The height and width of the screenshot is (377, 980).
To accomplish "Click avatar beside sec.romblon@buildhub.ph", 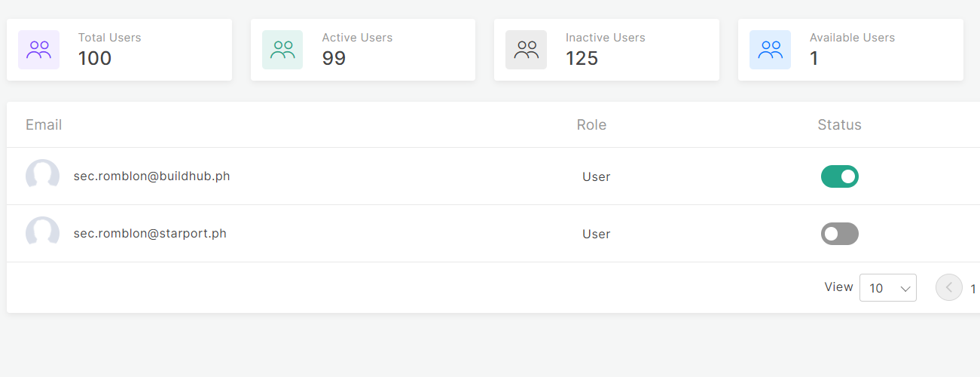I will tap(42, 176).
